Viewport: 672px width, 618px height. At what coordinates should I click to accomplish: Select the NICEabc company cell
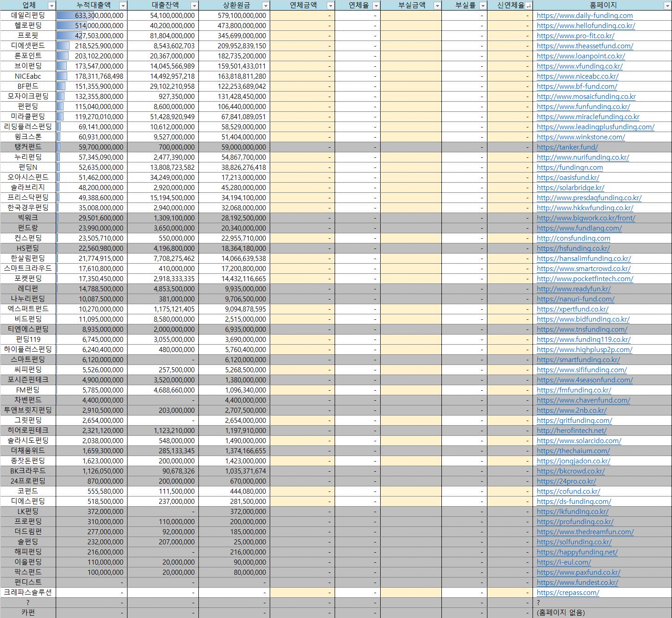pos(28,76)
